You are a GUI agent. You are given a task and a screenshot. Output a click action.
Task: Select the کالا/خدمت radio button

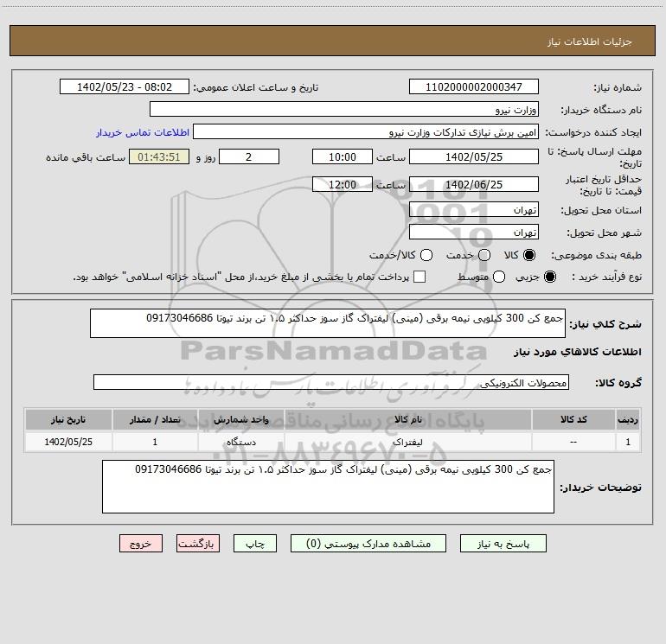pyautogui.click(x=426, y=255)
